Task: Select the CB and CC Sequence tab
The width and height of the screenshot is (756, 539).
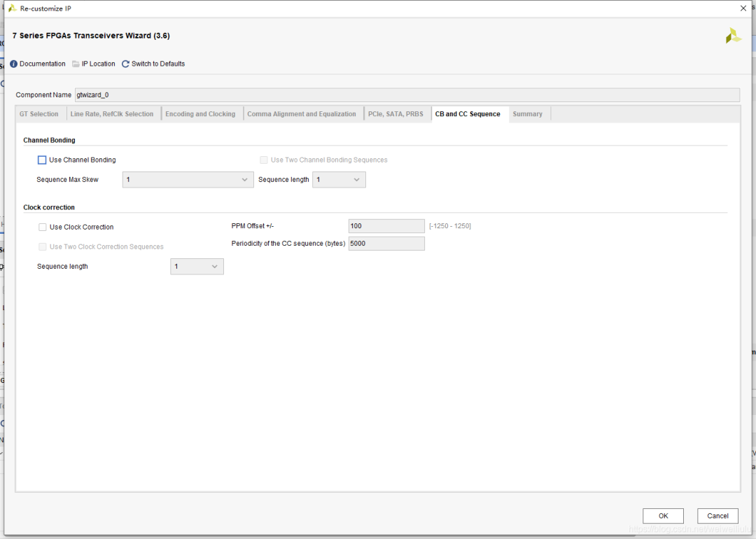Action: (468, 114)
